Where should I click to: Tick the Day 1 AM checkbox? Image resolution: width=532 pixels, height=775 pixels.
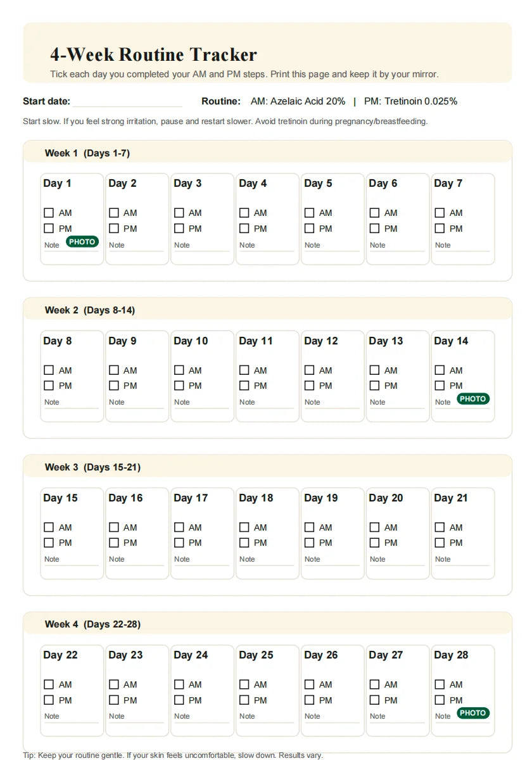[49, 213]
